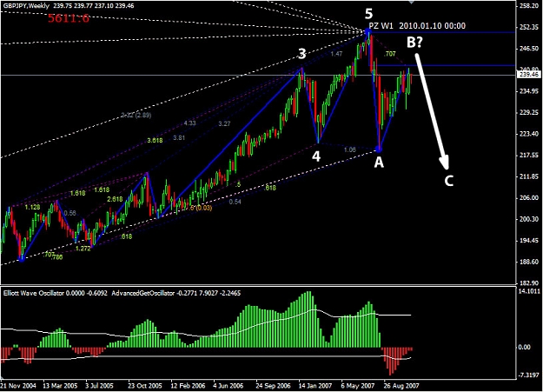
Task: Click the 4 Jun 2006 date label
Action: [x=228, y=386]
